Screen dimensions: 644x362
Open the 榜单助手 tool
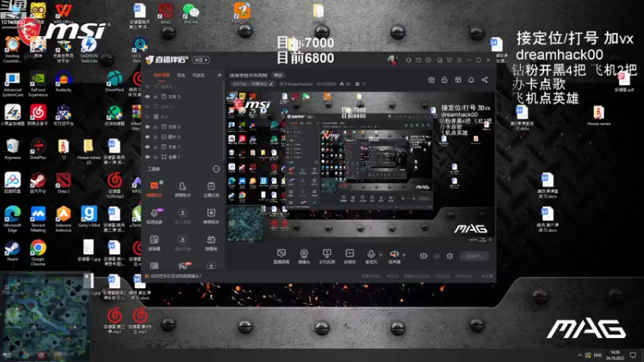pyautogui.click(x=211, y=216)
